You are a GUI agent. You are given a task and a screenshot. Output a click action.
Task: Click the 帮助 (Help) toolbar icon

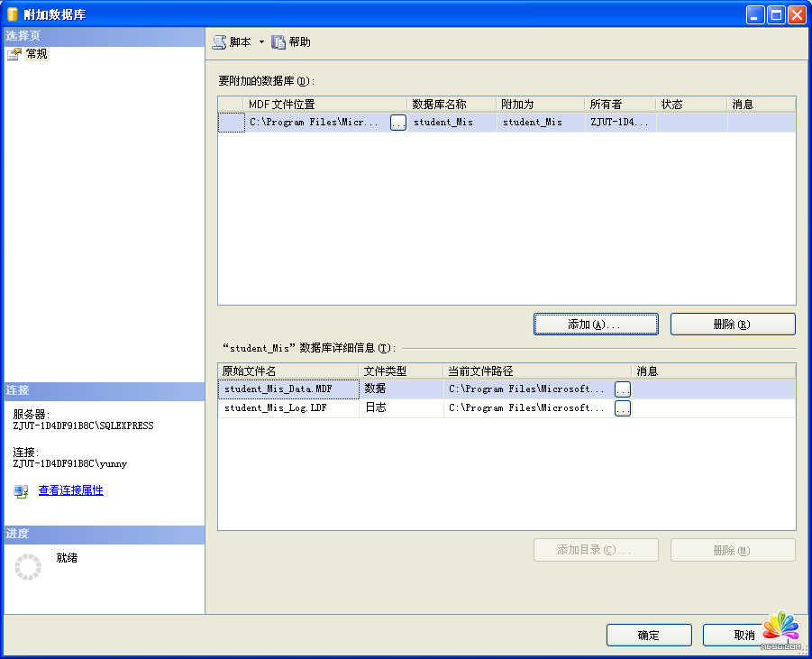pyautogui.click(x=278, y=42)
